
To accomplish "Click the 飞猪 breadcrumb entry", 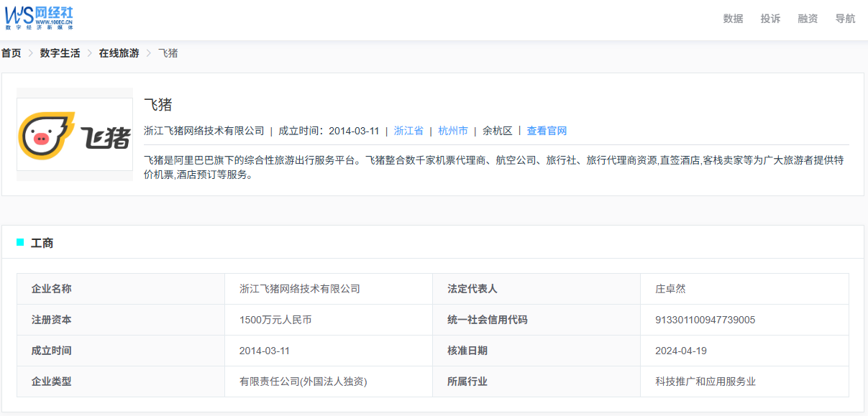I will click(168, 53).
